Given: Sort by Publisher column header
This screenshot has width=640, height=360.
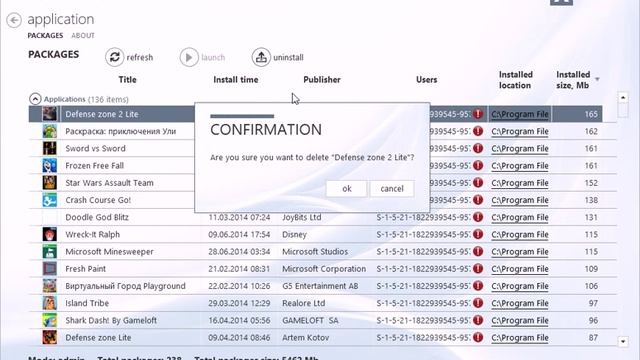Looking at the screenshot, I should (322, 80).
